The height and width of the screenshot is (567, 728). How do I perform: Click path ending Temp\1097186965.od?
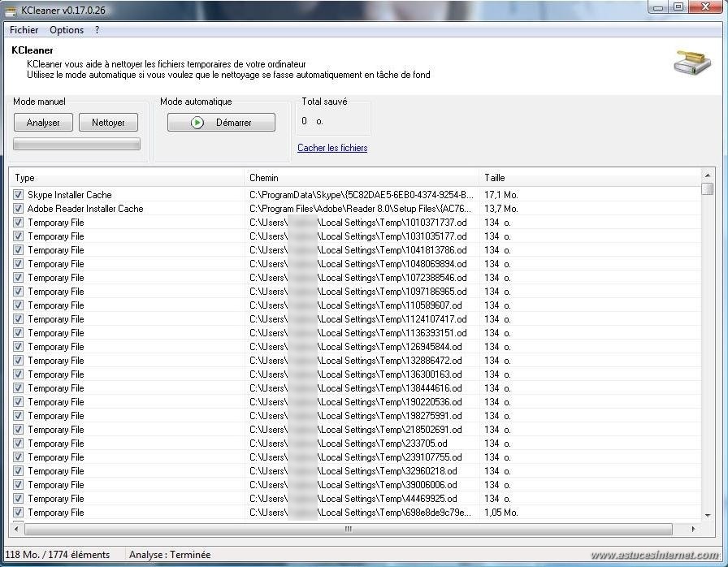pyautogui.click(x=358, y=292)
